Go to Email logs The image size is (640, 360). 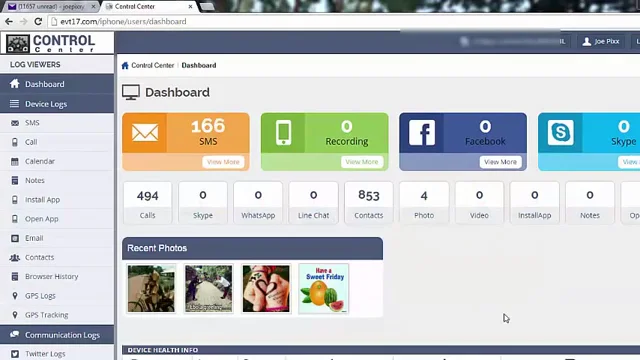[x=57, y=238]
